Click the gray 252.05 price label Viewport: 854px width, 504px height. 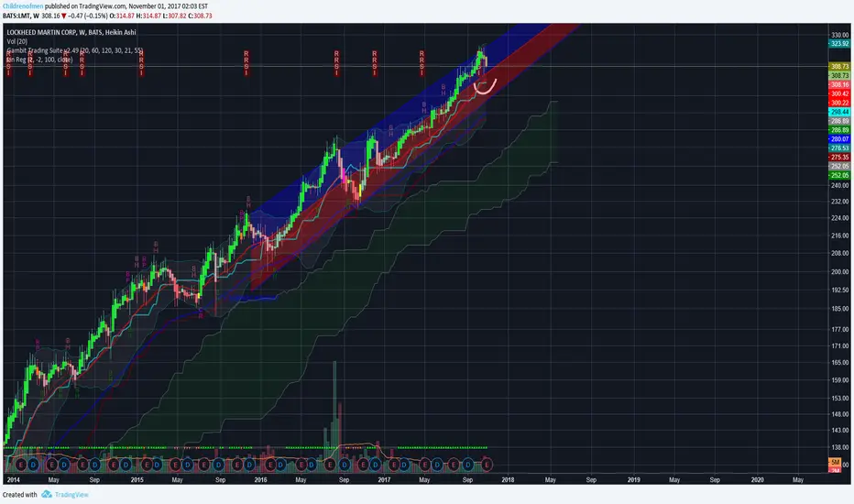(839, 166)
